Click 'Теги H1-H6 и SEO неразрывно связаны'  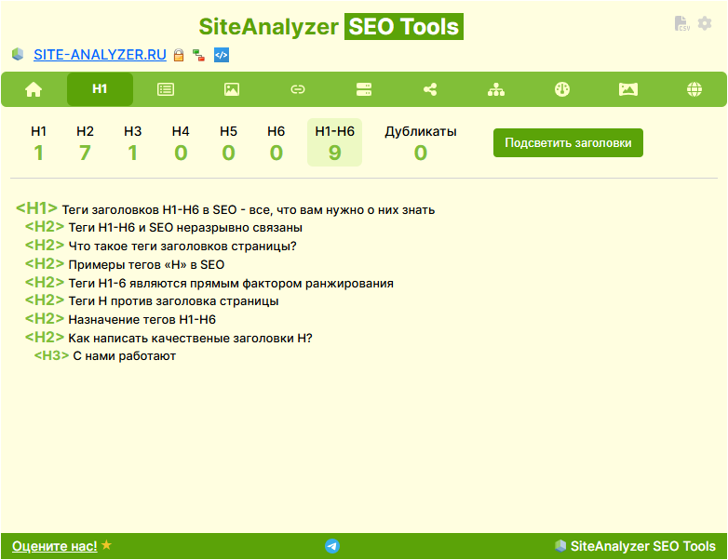185,228
